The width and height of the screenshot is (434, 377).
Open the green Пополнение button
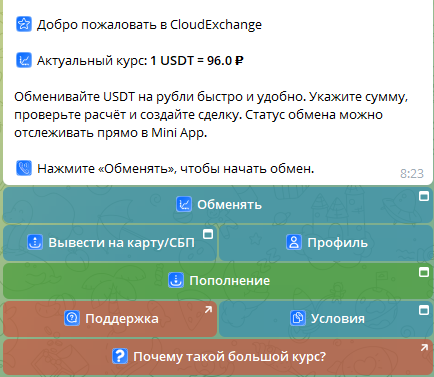[x=218, y=281]
